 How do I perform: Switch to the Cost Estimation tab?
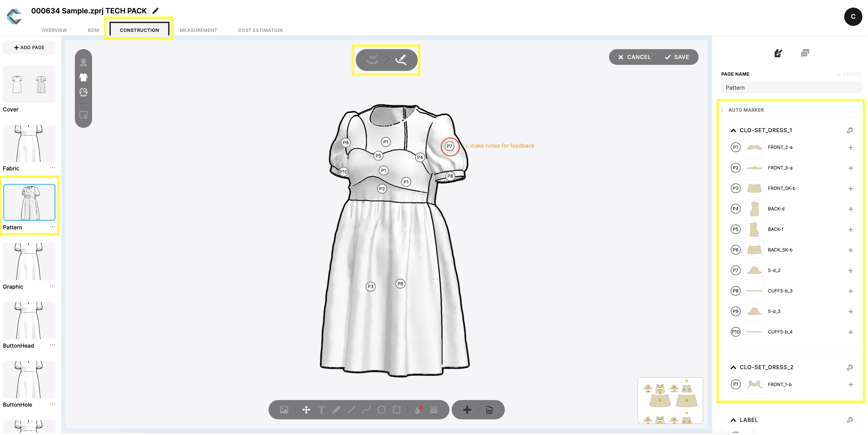(260, 30)
